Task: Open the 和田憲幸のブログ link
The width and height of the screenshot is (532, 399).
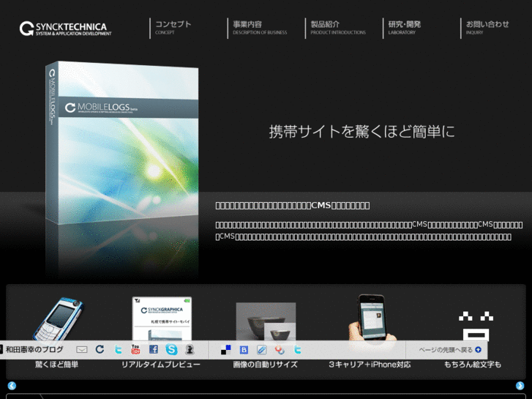Action: click(34, 349)
